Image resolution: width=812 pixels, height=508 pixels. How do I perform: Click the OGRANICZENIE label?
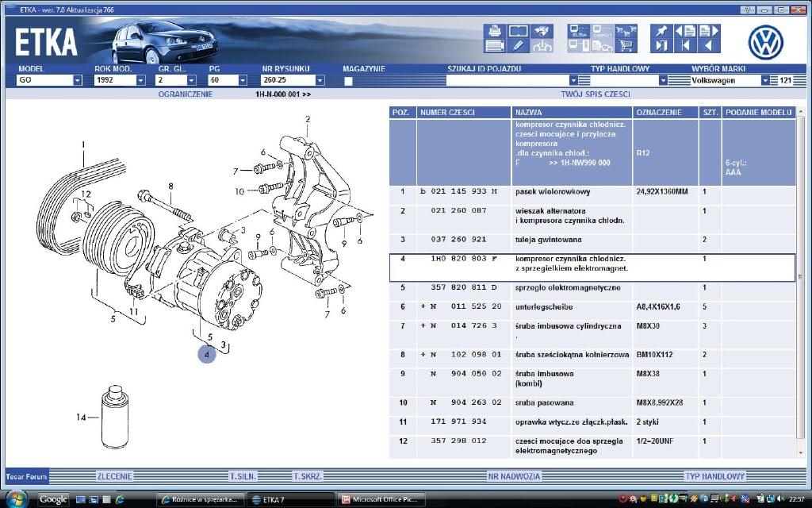tap(186, 94)
